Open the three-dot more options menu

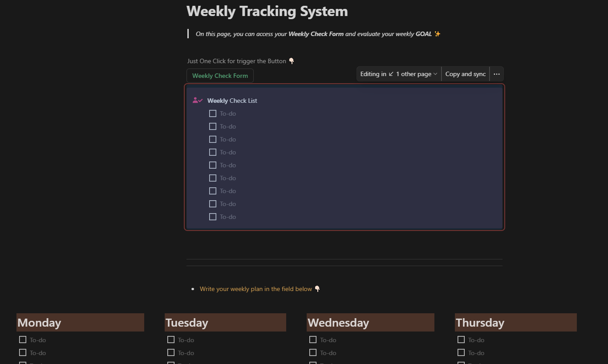(x=496, y=74)
